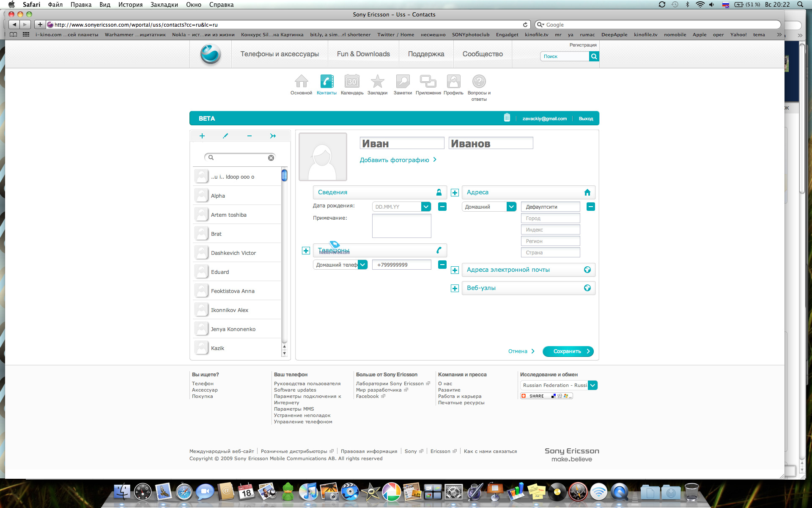
Task: Click the edit contact pencil icon
Action: (225, 136)
